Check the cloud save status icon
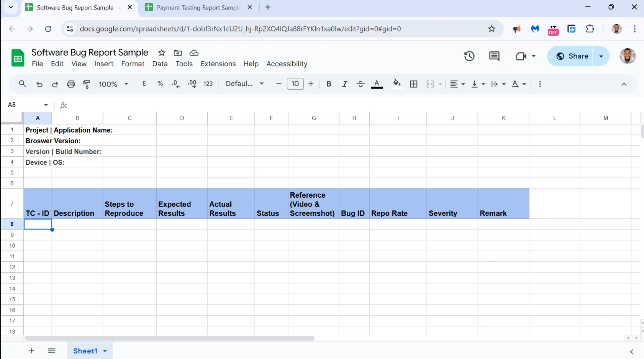 pyautogui.click(x=194, y=53)
